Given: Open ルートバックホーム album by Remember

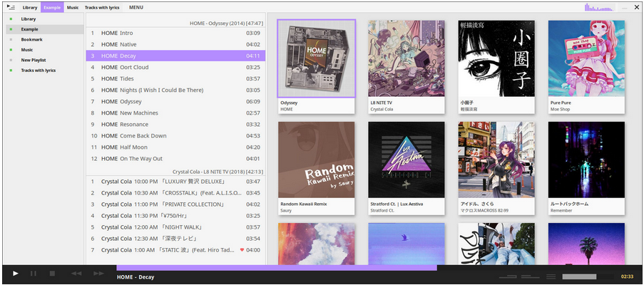Looking at the screenshot, I should point(586,160).
